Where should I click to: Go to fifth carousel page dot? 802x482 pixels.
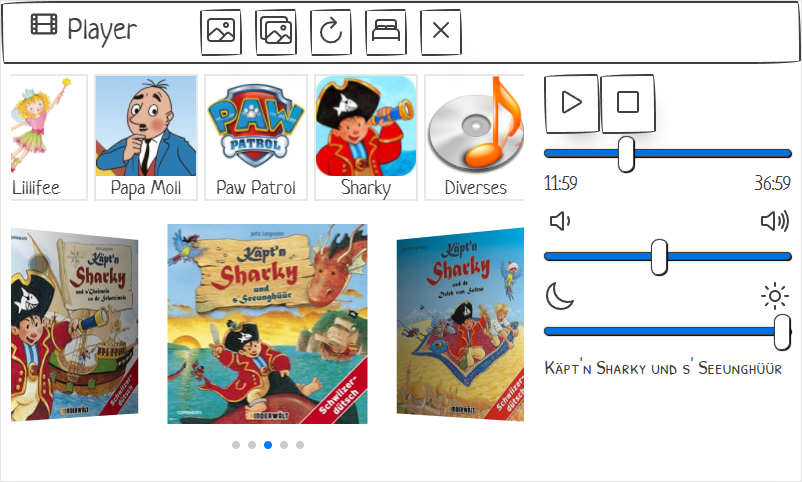tap(300, 445)
